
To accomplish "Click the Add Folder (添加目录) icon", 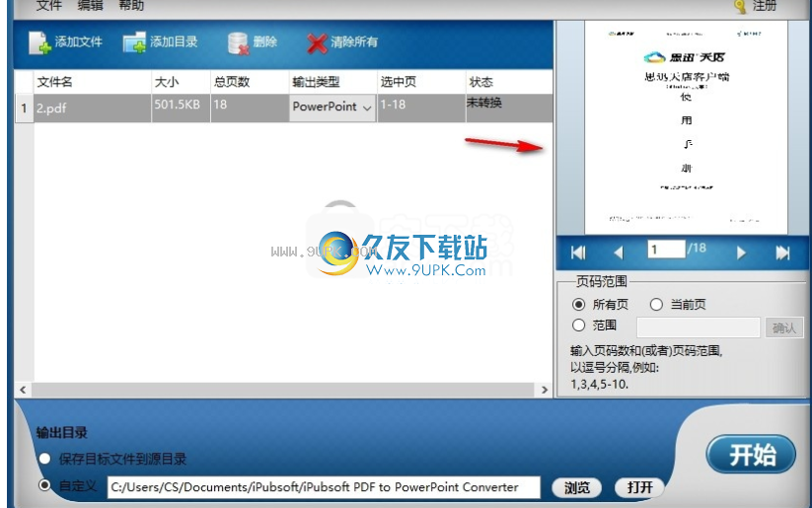I will [134, 43].
